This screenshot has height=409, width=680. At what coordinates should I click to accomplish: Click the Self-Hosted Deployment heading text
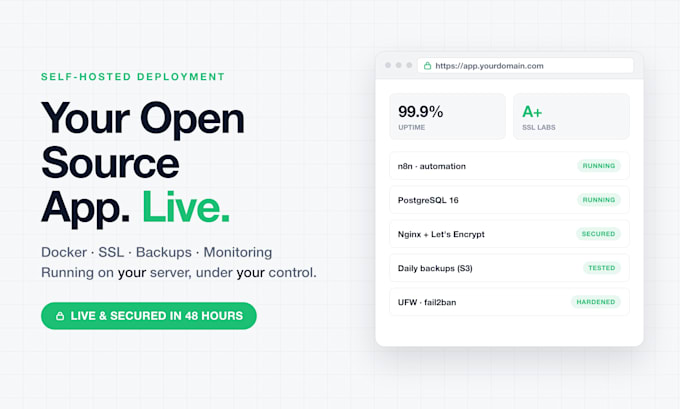(133, 77)
